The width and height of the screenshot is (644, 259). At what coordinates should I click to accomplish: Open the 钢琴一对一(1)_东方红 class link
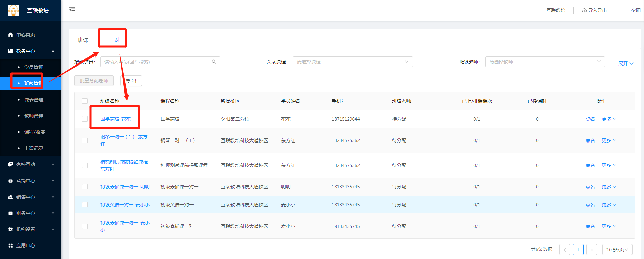124,140
